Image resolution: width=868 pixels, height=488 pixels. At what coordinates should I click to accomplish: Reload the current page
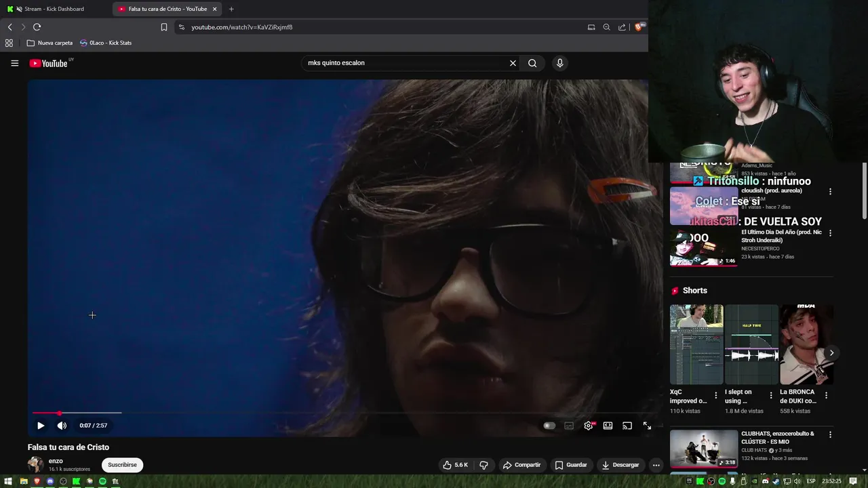coord(37,27)
